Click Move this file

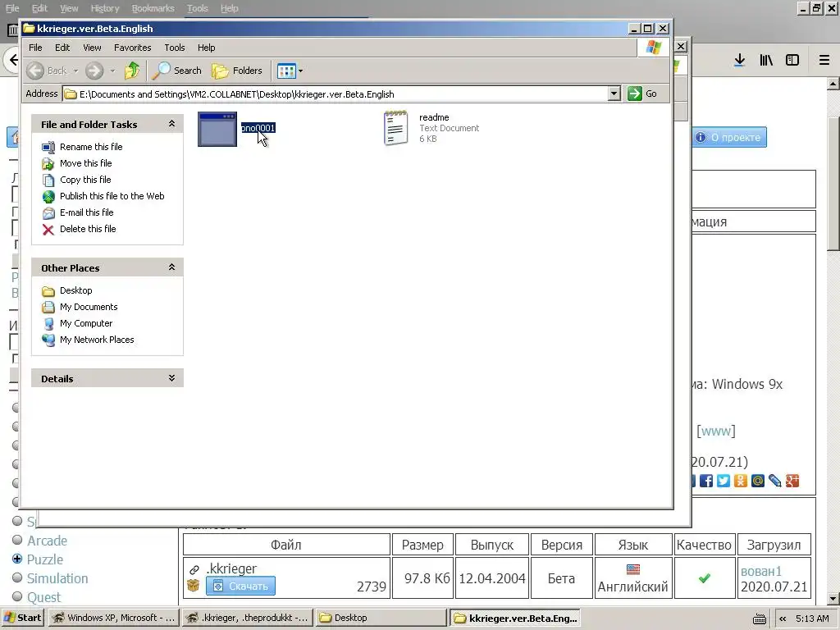pos(85,163)
